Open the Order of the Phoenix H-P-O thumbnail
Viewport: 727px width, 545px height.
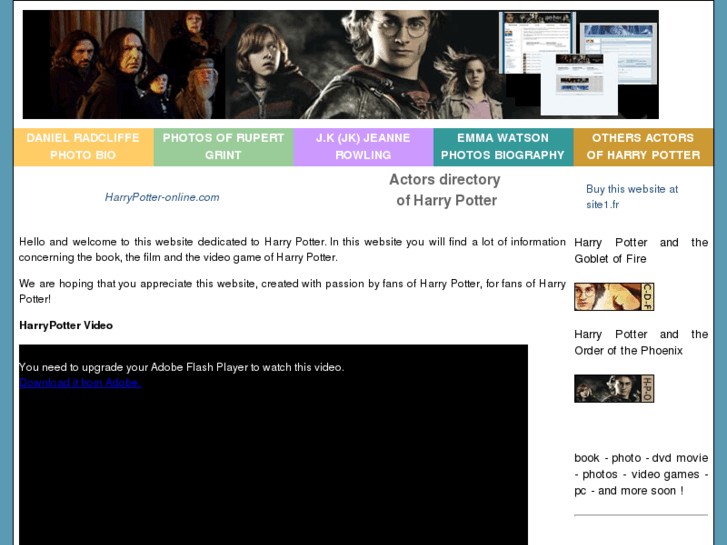pyautogui.click(x=614, y=389)
